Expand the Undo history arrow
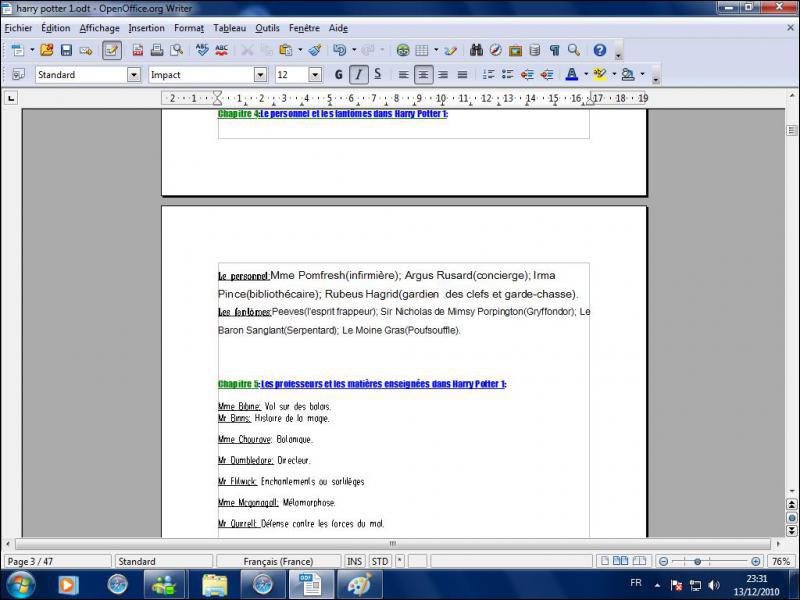This screenshot has height=600, width=800. click(354, 50)
